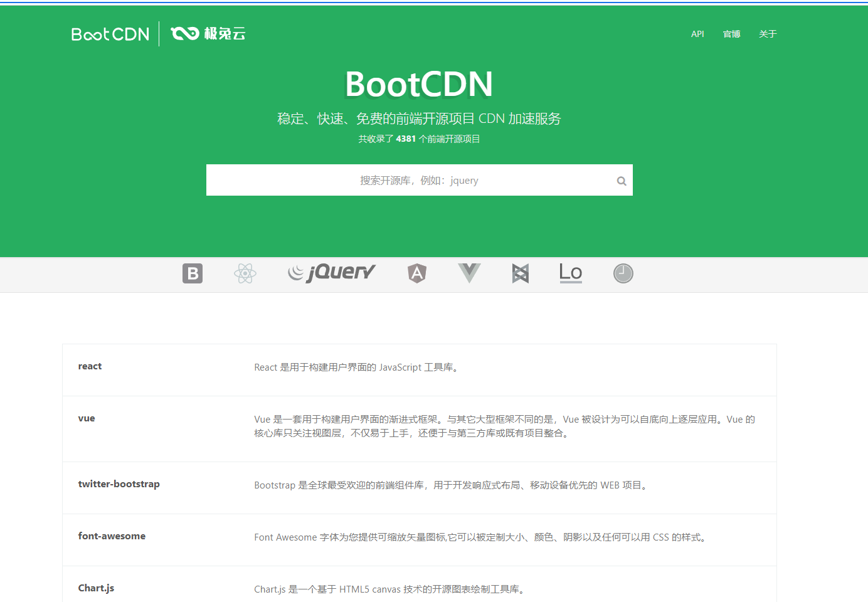Click the BootCDN logo in the header
Viewport: 868px width, 602px height.
click(110, 34)
